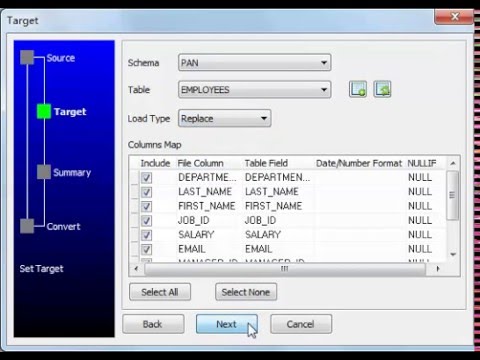Viewport: 480px width, 360px height.
Task: Click the Include column header
Action: [155, 163]
